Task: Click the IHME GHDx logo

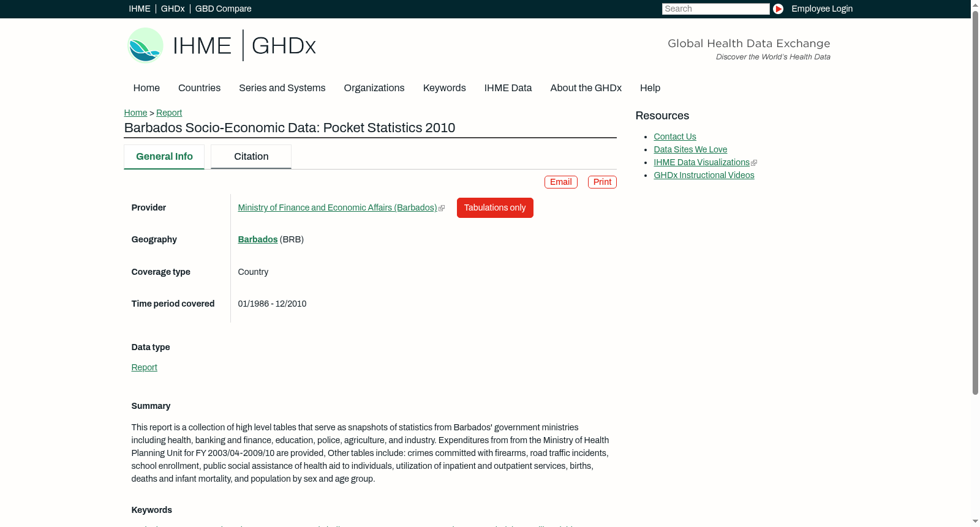Action: click(x=222, y=45)
